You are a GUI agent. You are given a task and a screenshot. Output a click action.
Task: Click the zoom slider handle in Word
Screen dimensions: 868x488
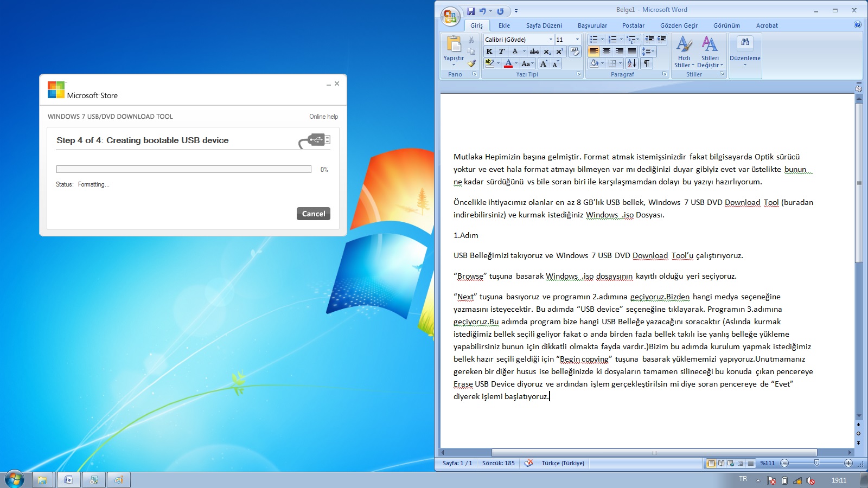pos(816,463)
